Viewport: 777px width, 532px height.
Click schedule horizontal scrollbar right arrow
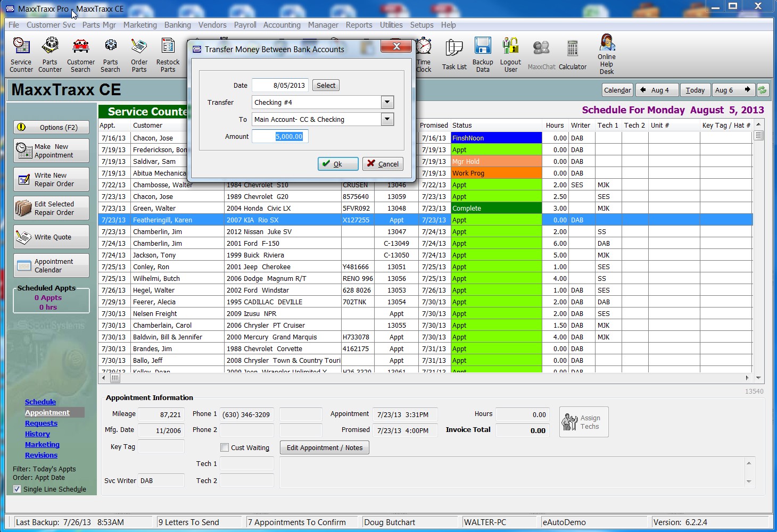pyautogui.click(x=747, y=378)
